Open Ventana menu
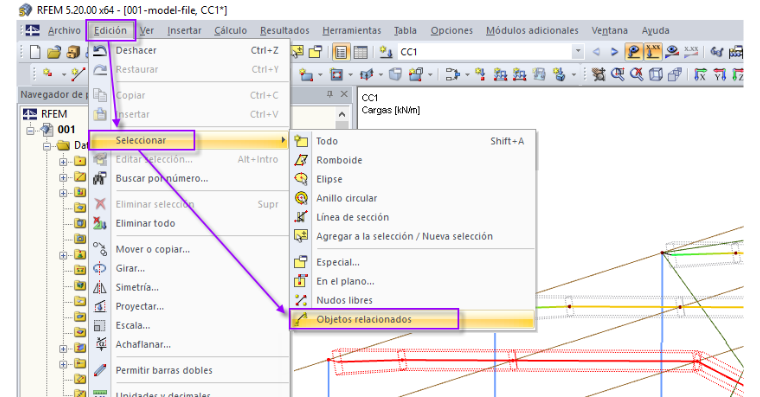The height and width of the screenshot is (397, 760). [609, 31]
